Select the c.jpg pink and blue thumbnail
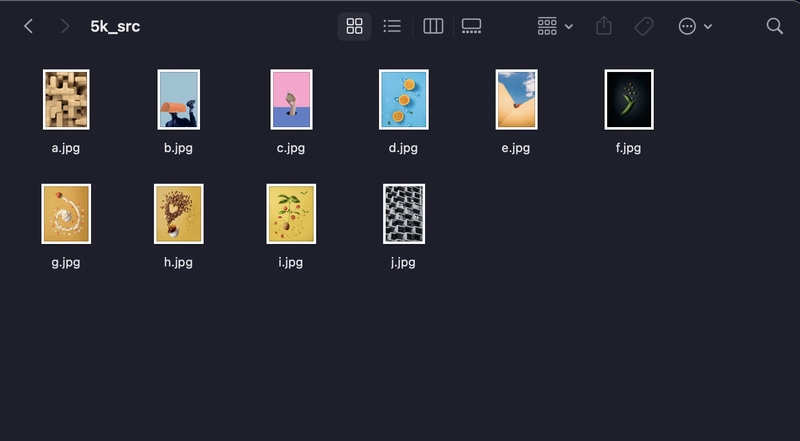Screen dimensions: 800x441 pos(291,100)
